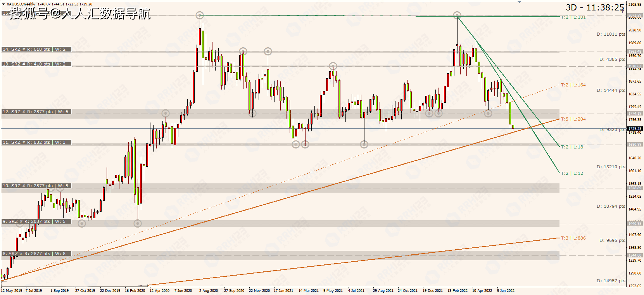The width and height of the screenshot is (644, 295).
Task: Click the 3D - 11:38:25 candle countdown
Action: [x=595, y=8]
